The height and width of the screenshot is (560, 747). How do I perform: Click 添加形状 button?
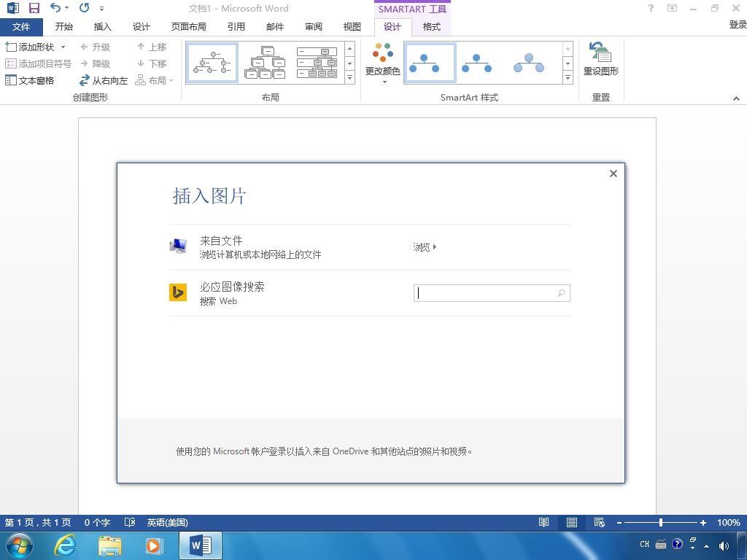[30, 47]
